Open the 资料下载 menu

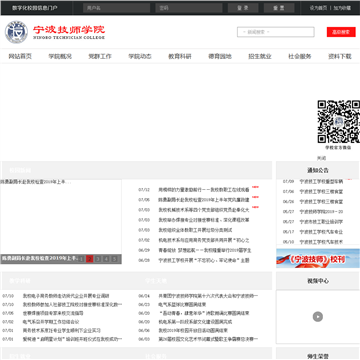(x=340, y=56)
